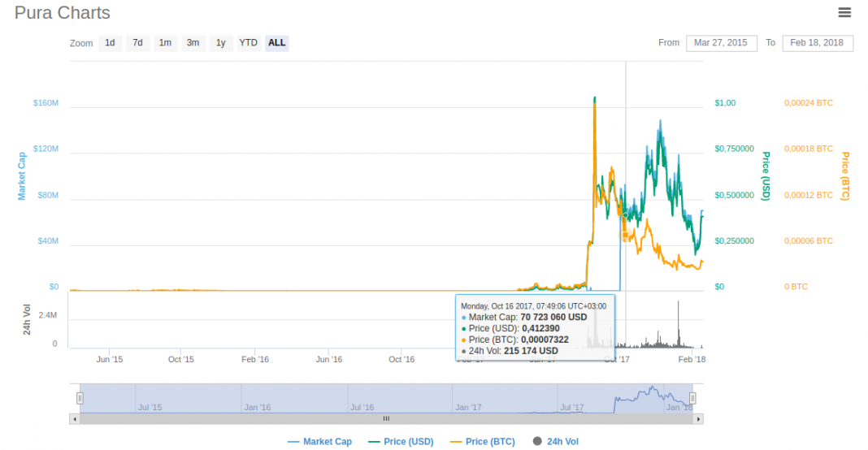Click the navigator scrollbar left arrow
Viewport: 868px width, 450px height.
(x=75, y=419)
